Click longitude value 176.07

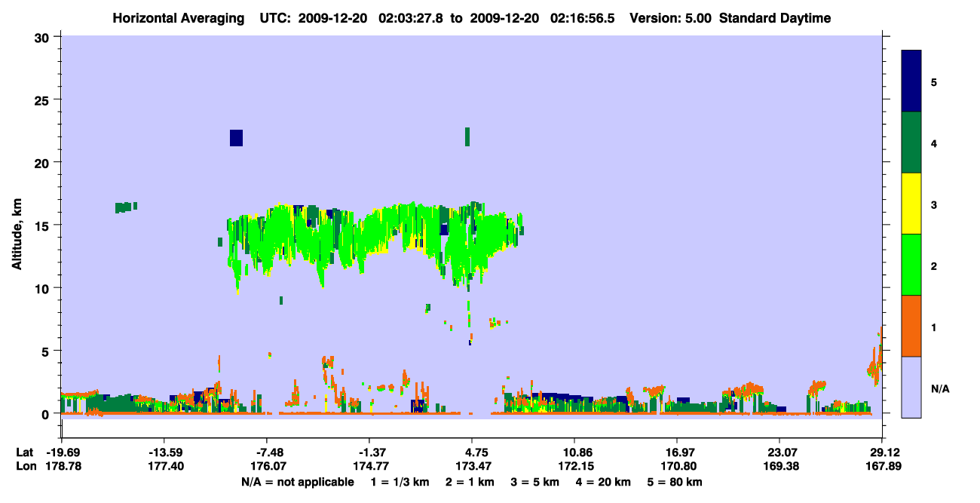(267, 466)
